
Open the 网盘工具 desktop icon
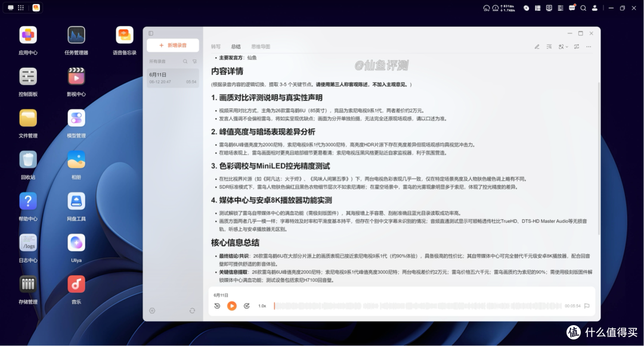tap(76, 201)
